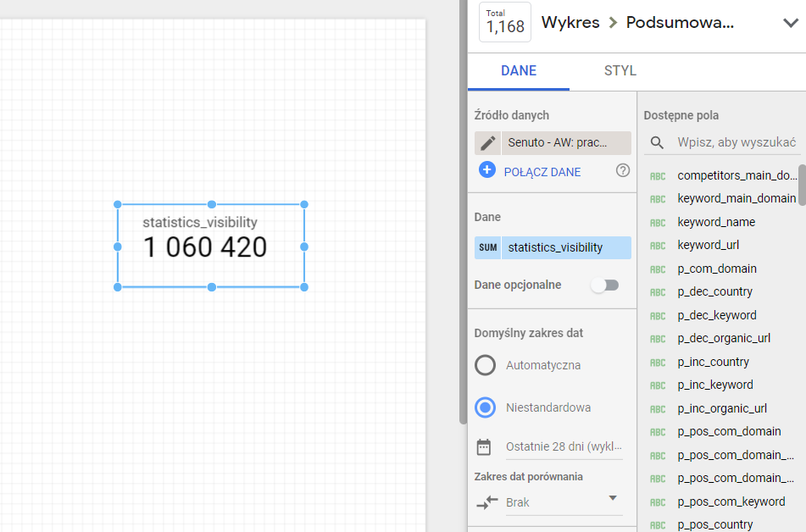This screenshot has width=806, height=532.
Task: Click ABC type icon beside p_dec_country
Action: click(x=658, y=292)
